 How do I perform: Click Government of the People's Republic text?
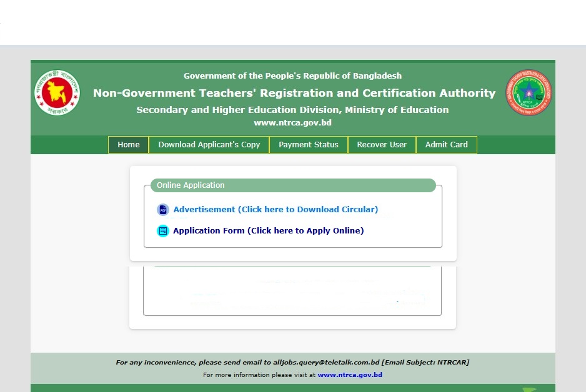pos(292,76)
